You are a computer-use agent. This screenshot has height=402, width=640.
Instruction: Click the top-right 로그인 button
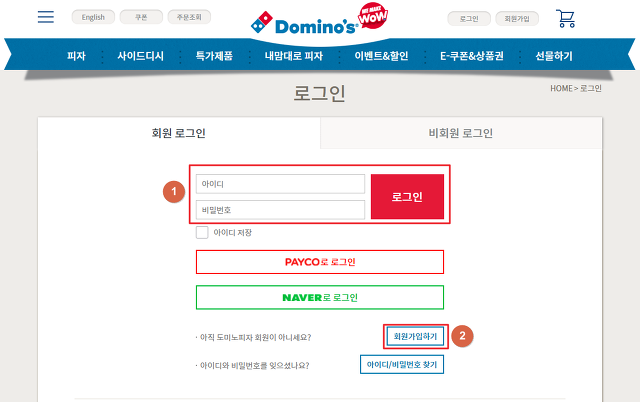coord(469,19)
